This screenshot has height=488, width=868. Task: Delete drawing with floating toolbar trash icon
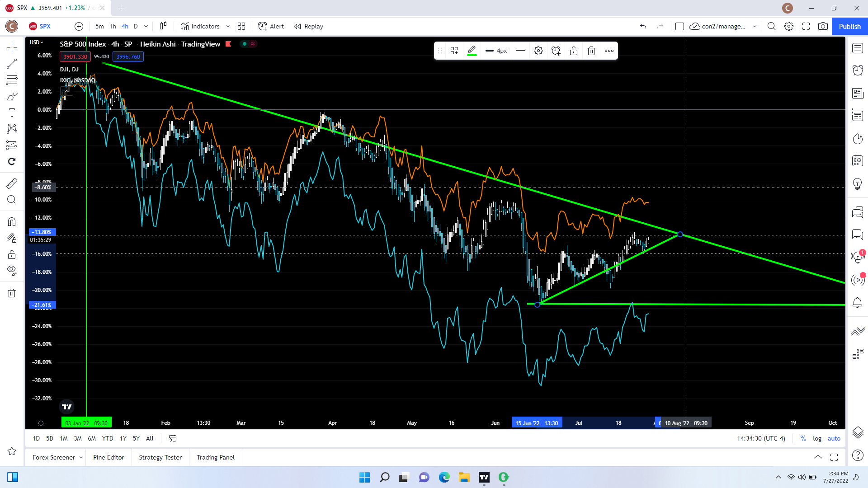pos(591,51)
